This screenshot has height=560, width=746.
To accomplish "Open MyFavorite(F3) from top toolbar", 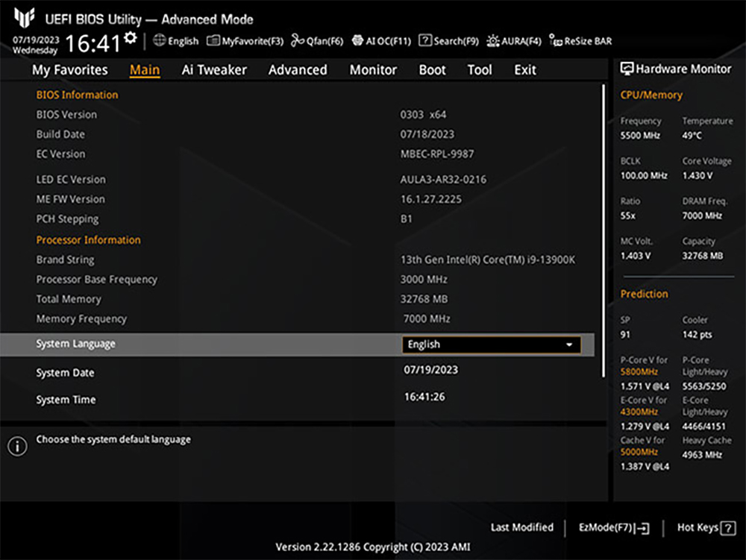I will (x=245, y=41).
